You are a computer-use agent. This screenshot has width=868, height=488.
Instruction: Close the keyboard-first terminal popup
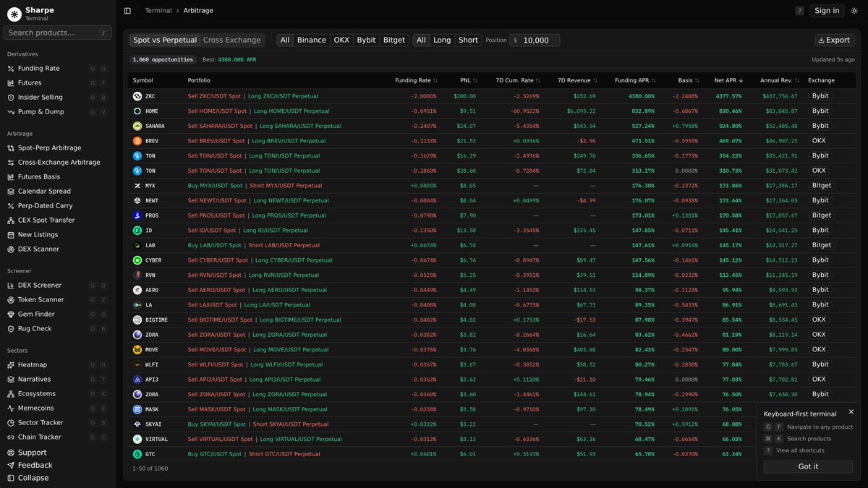(851, 411)
